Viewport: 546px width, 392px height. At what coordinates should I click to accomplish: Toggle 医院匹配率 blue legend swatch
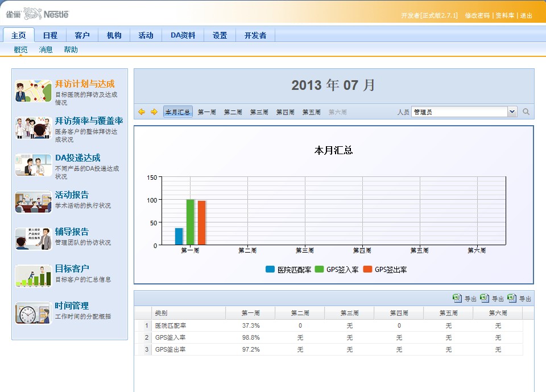pos(270,269)
